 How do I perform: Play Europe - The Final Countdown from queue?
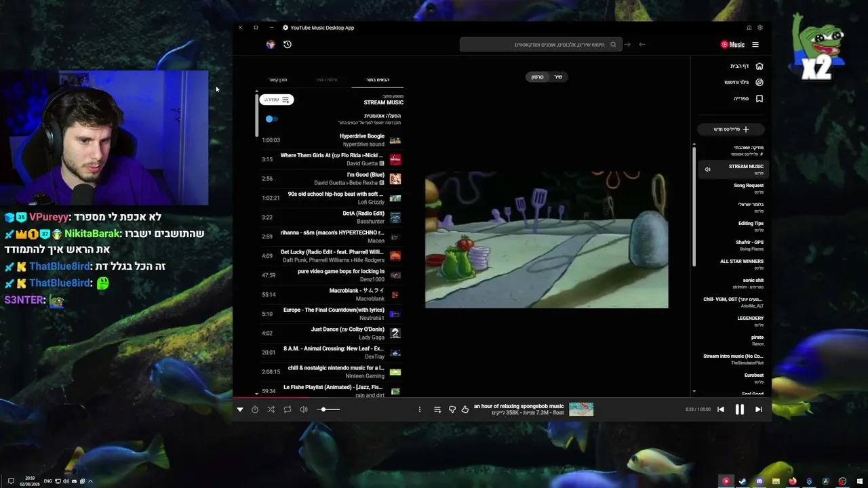tap(332, 314)
